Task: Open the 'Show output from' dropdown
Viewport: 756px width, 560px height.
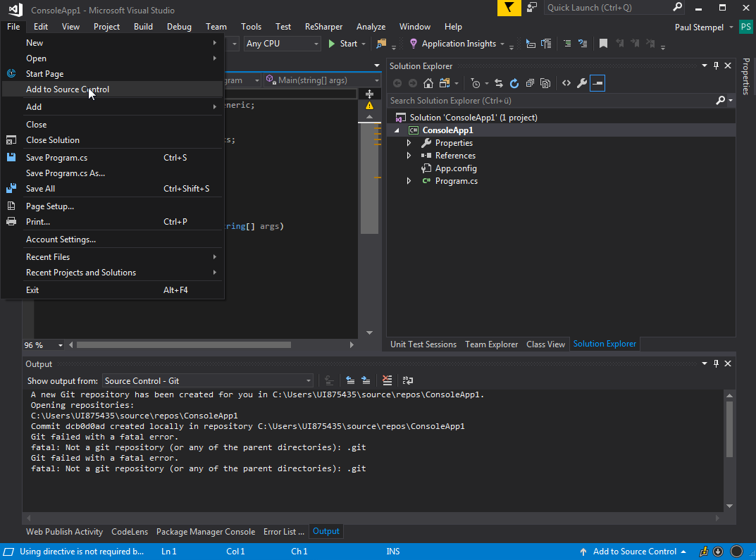Action: pyautogui.click(x=208, y=380)
